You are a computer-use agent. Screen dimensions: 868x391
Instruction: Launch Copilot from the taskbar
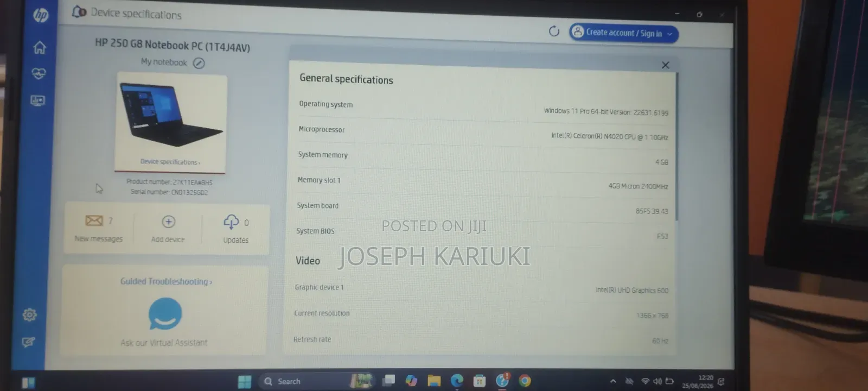click(411, 381)
